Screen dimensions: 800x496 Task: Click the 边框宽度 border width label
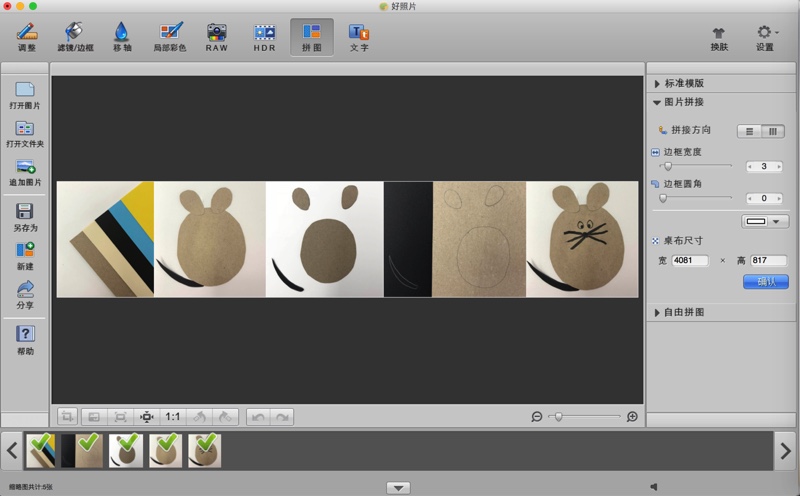(682, 152)
